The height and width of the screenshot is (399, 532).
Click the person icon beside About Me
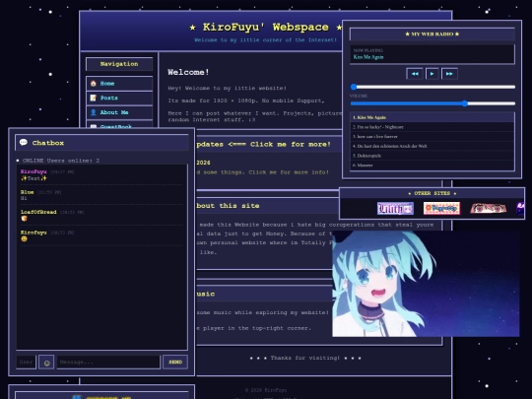(94, 112)
